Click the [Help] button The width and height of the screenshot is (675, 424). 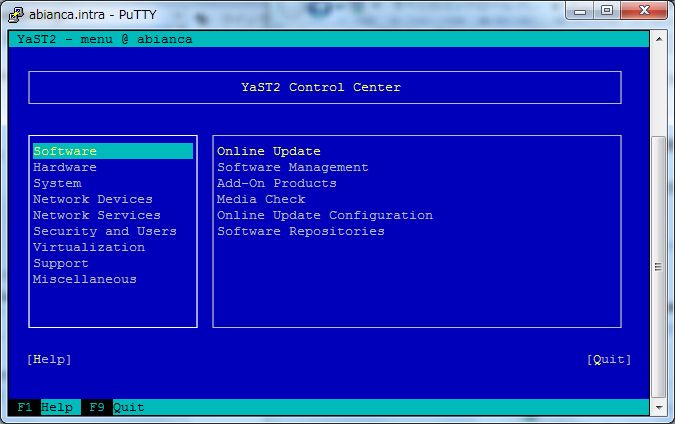point(49,359)
